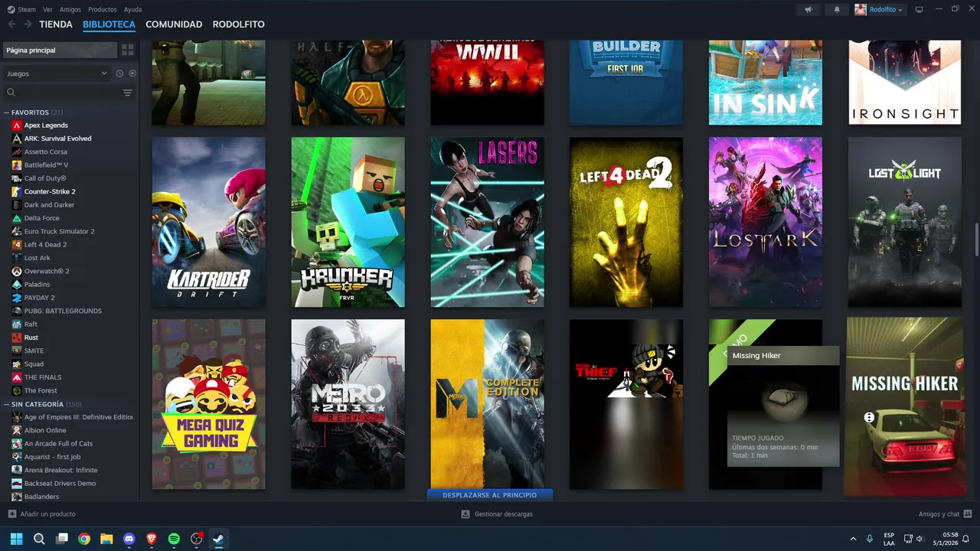980x551 pixels.
Task: Click Añadir un producto
Action: click(47, 514)
